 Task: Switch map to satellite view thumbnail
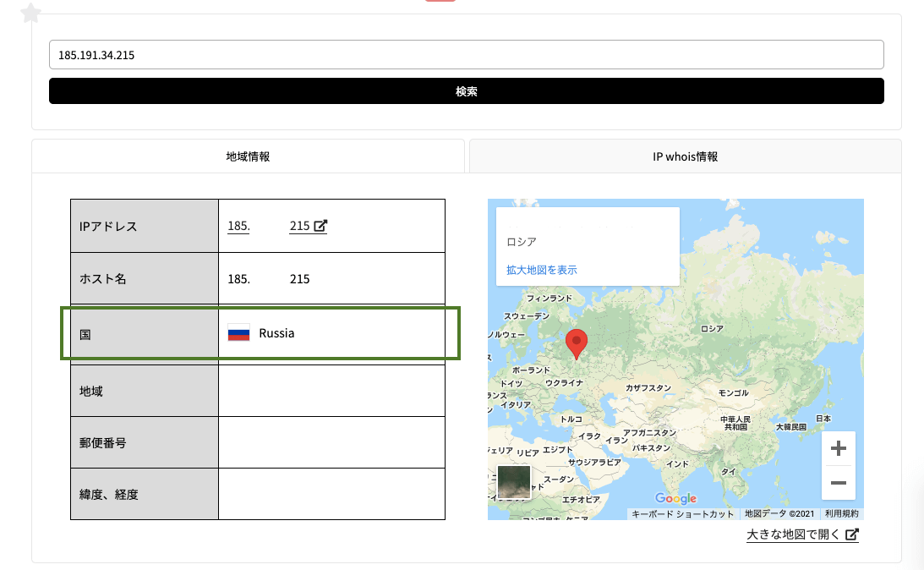coord(514,481)
